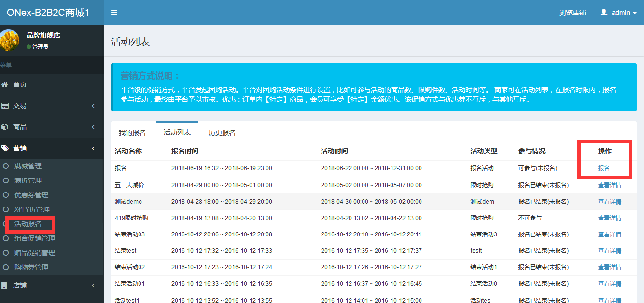This screenshot has width=644, height=303.
Task: Click the 营销方式说明 heading
Action: point(150,76)
